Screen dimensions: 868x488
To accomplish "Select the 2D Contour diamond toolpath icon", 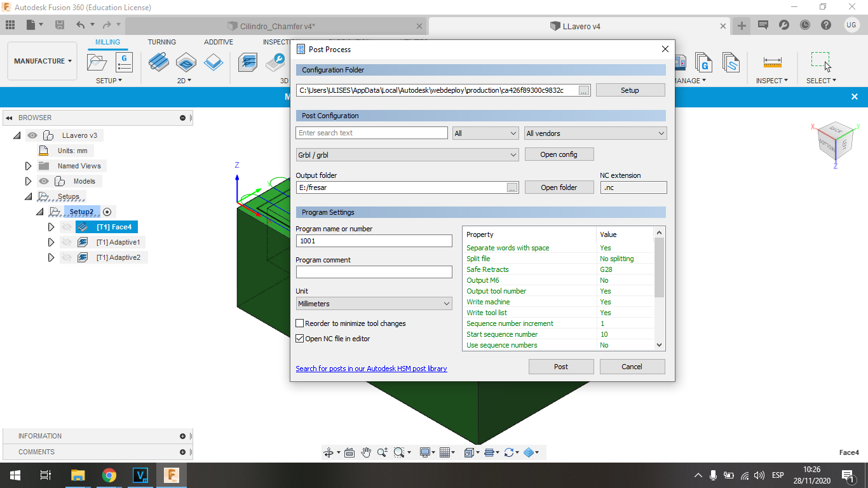I will coord(214,62).
